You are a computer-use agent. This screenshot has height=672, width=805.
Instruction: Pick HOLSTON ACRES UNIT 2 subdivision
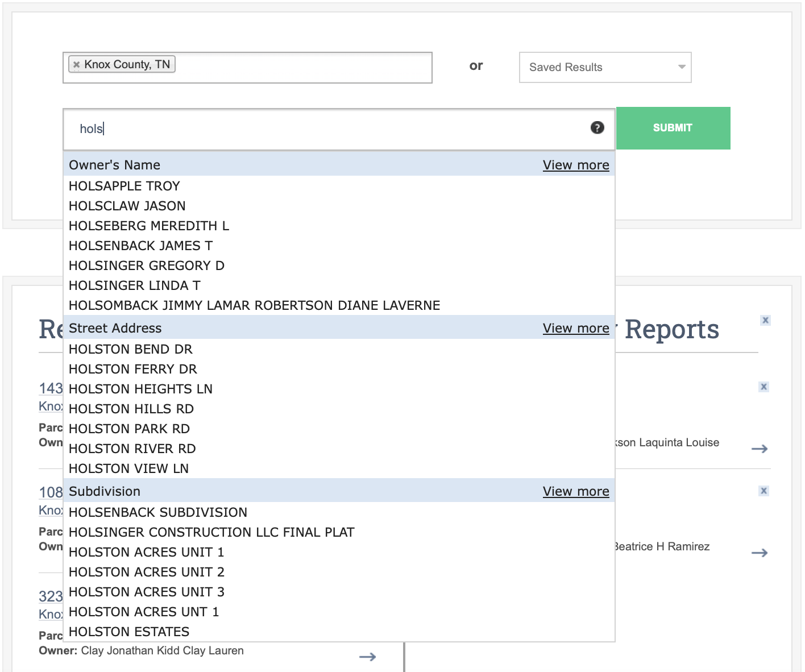pos(147,573)
